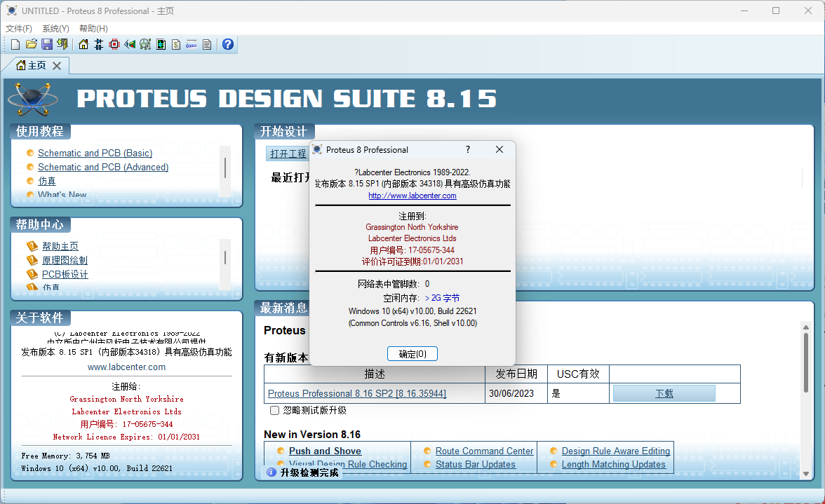
Task: Create a new project from toolbar
Action: 15,45
